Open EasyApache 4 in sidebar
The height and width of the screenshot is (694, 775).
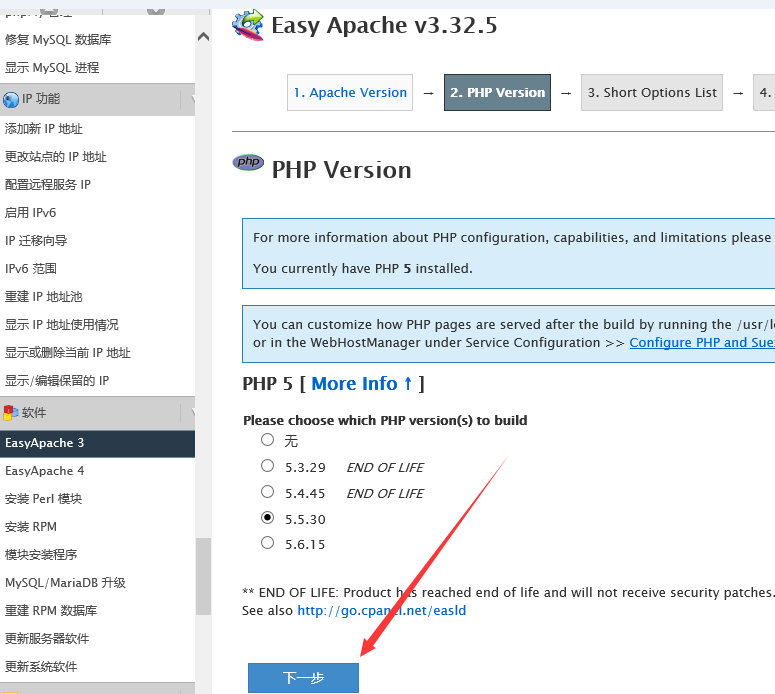(x=44, y=471)
